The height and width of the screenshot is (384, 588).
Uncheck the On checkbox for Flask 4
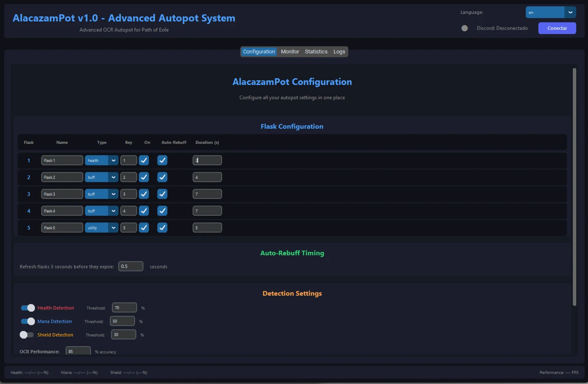[x=144, y=211]
